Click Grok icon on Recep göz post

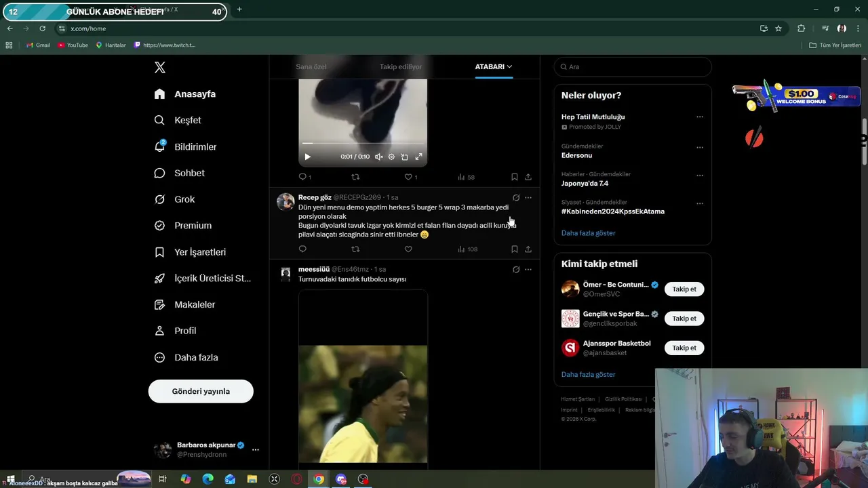click(516, 198)
